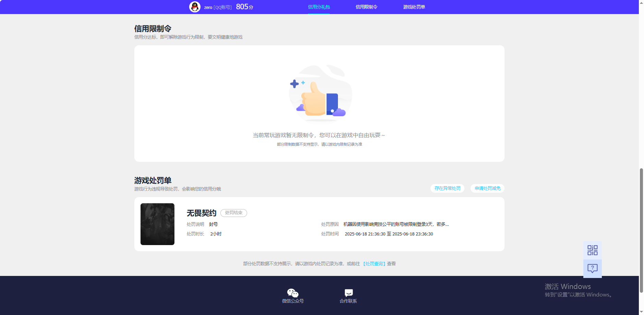Click the 805分 credit score
644x315 pixels.
point(245,7)
